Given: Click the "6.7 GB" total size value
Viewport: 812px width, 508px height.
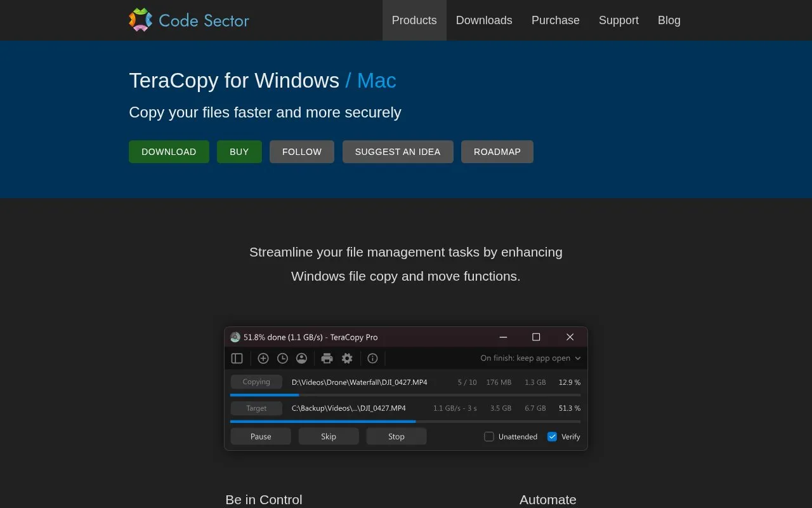Looking at the screenshot, I should click(535, 408).
